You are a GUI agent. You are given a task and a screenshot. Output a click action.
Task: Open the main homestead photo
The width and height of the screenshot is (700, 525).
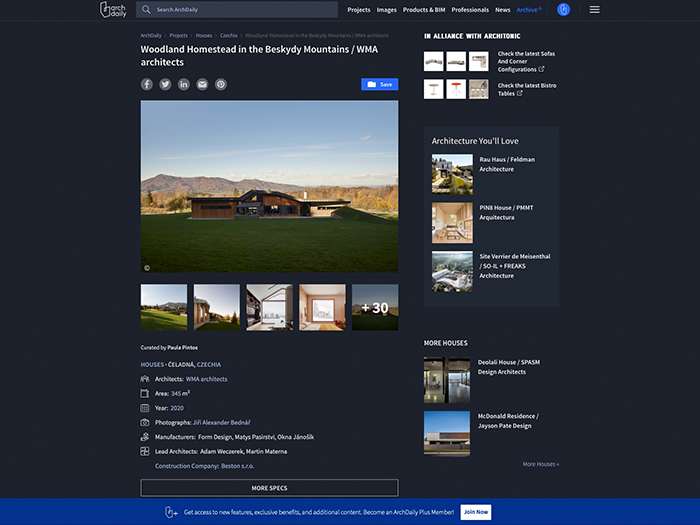pos(269,186)
